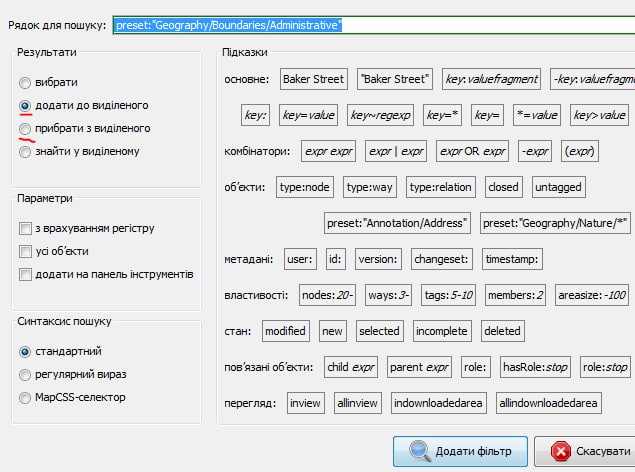This screenshot has width=635, height=472.
Task: Insert user: metadata hint
Action: (300, 259)
